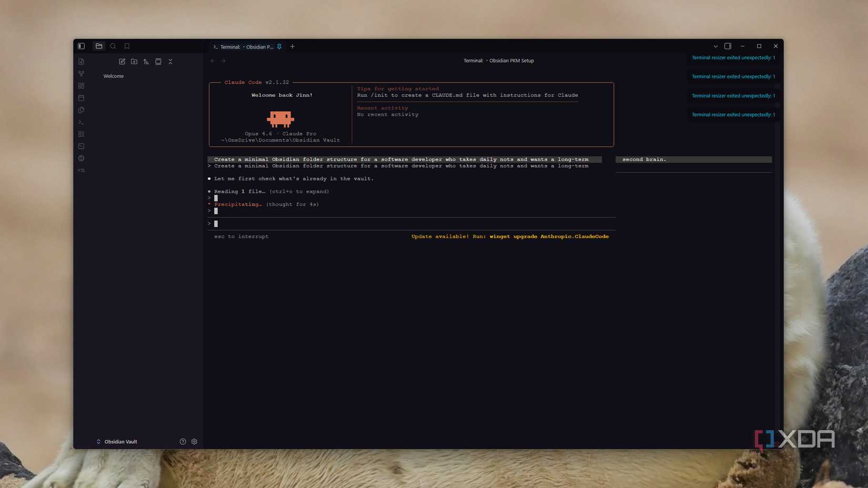This screenshot has width=868, height=488.
Task: Toggle the left sidebar collapse button
Action: pos(80,46)
